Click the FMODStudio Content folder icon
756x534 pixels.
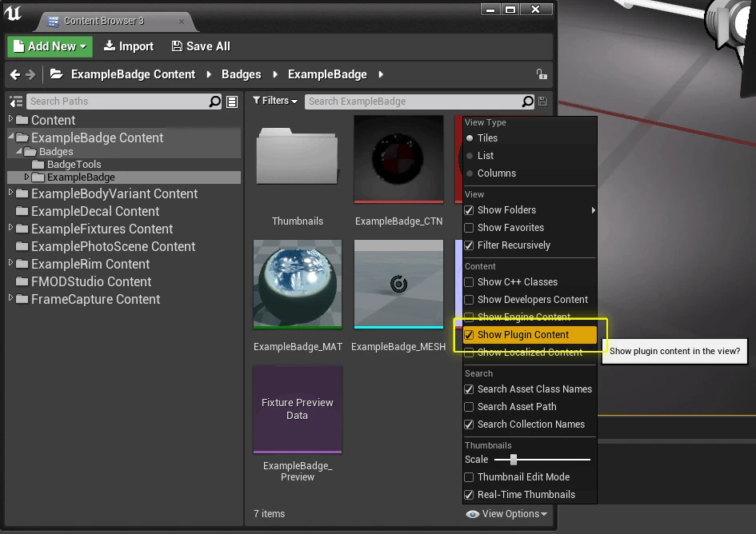click(22, 281)
